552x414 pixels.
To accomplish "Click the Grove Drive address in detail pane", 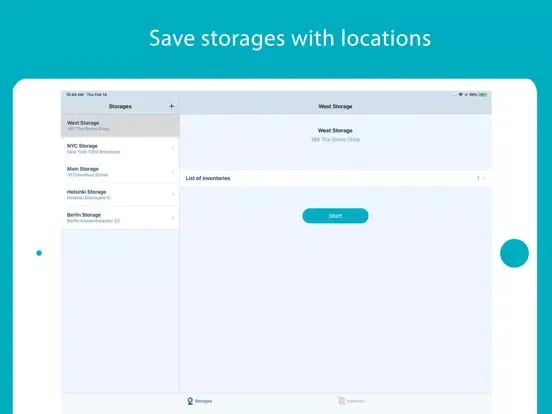I will pyautogui.click(x=335, y=139).
